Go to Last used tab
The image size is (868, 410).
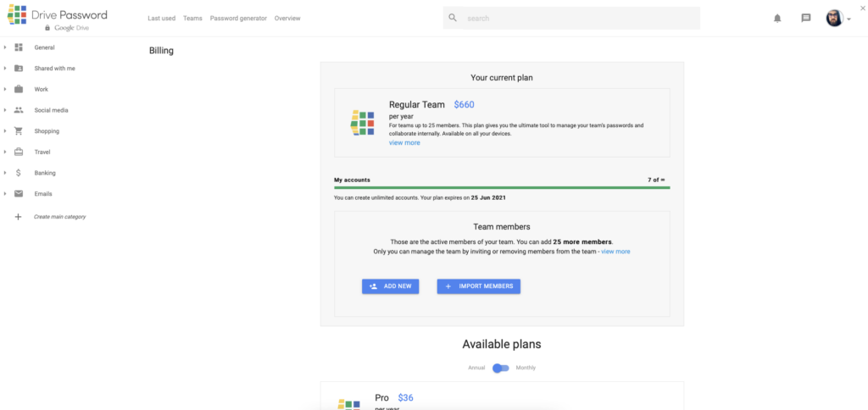(x=162, y=19)
